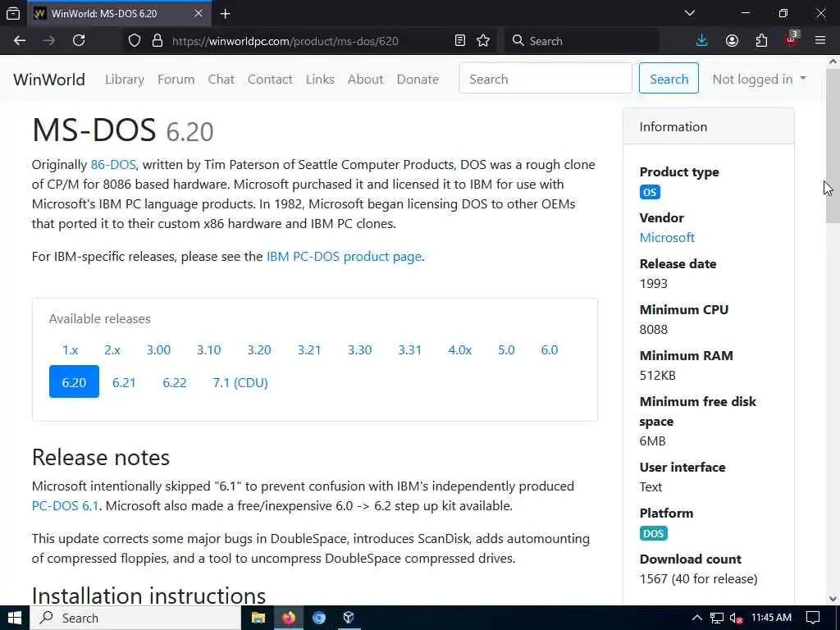Click the blue outlined Search button
Image resolution: width=840 pixels, height=630 pixels.
pyautogui.click(x=669, y=78)
